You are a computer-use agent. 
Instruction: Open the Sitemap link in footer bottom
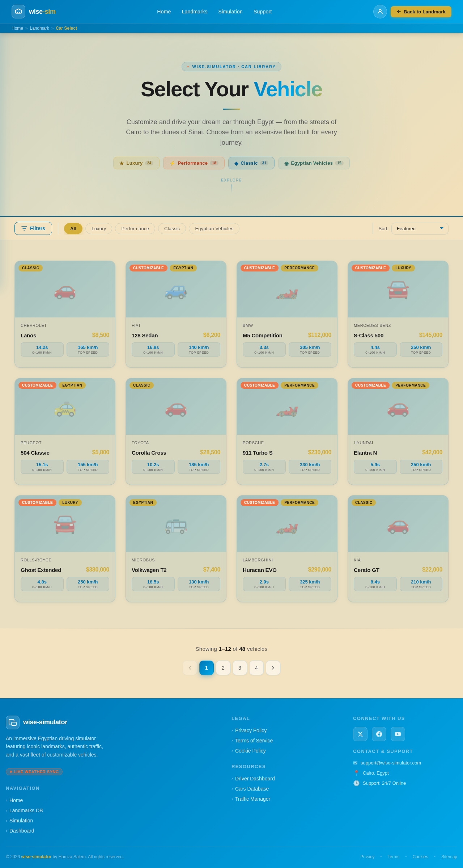pyautogui.click(x=449, y=857)
